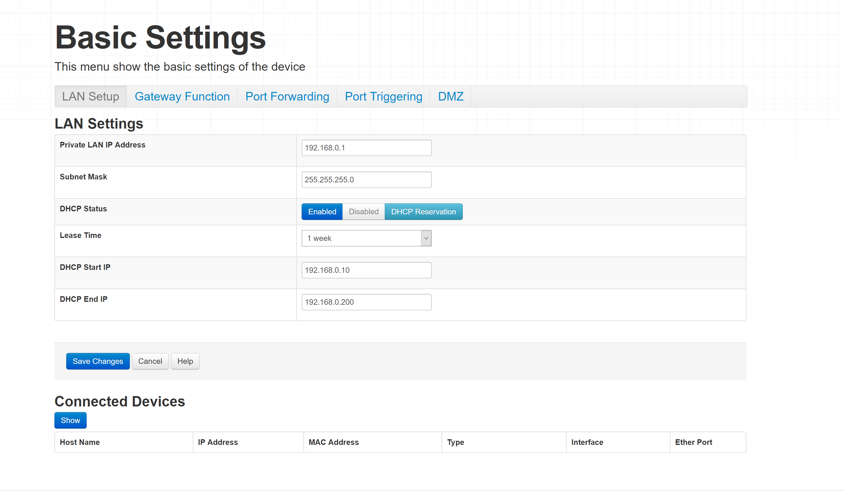
Task: Open the Gateway Function tab
Action: (x=182, y=96)
